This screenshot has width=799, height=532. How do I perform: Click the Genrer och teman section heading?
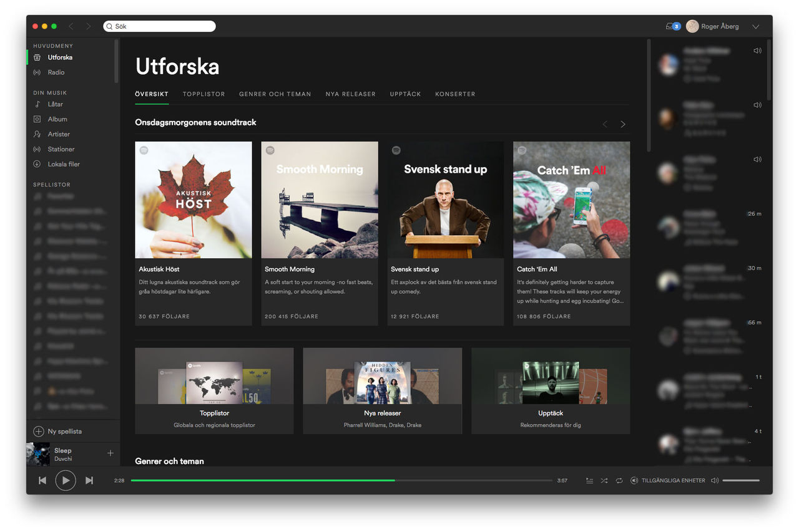(169, 461)
